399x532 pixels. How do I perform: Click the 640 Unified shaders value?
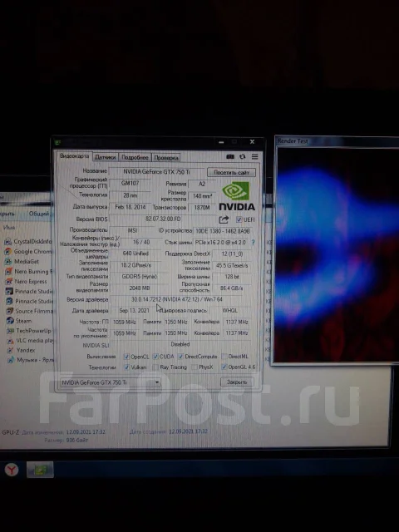135,254
